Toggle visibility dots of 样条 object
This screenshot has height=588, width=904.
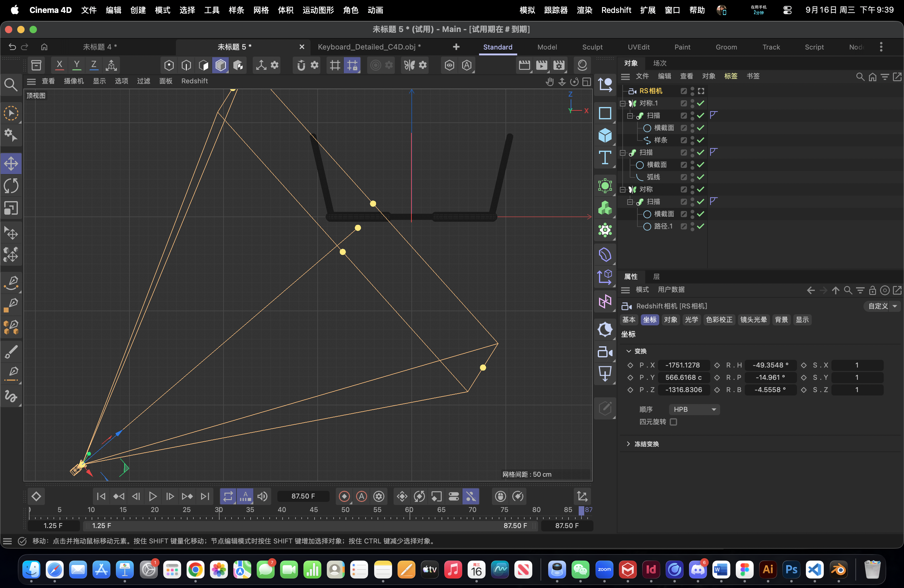click(x=692, y=140)
